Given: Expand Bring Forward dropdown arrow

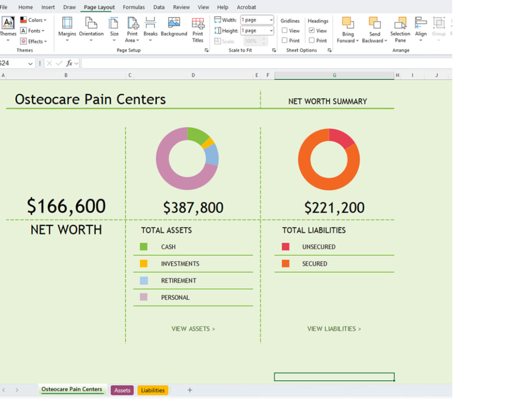Looking at the screenshot, I should coord(358,41).
